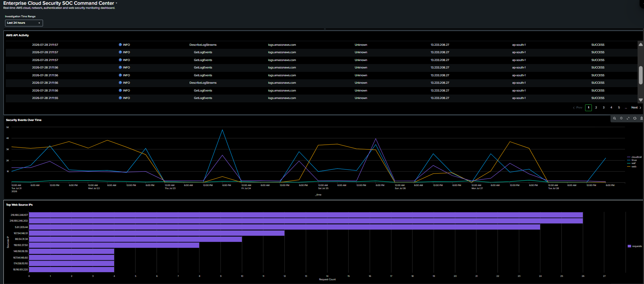
Task: Toggle the cloudtrail series in chart legend
Action: (x=634, y=157)
